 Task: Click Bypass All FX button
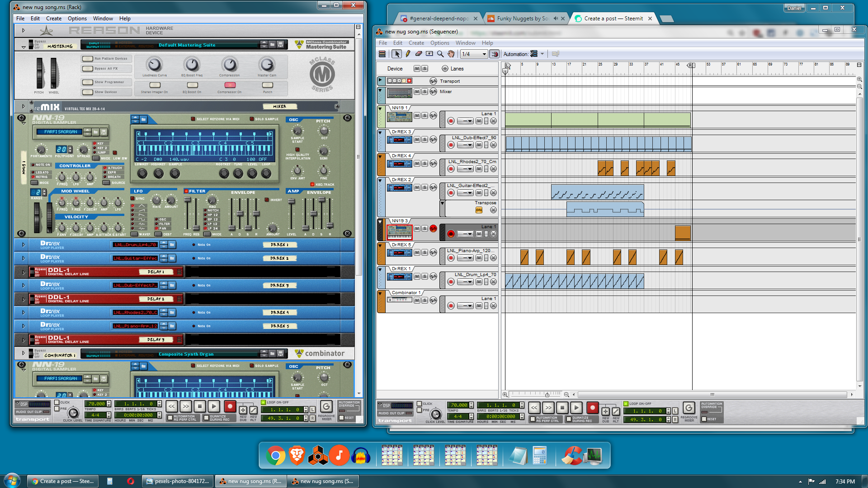(87, 69)
